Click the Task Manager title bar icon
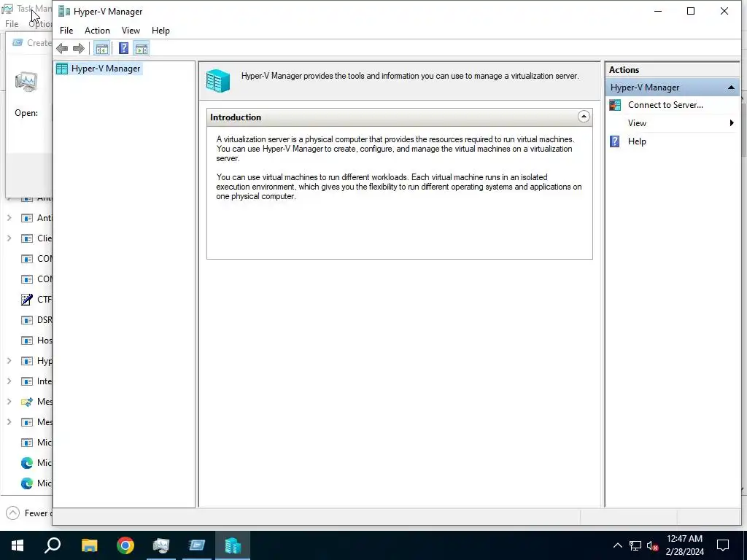This screenshot has width=747, height=560. tap(7, 9)
